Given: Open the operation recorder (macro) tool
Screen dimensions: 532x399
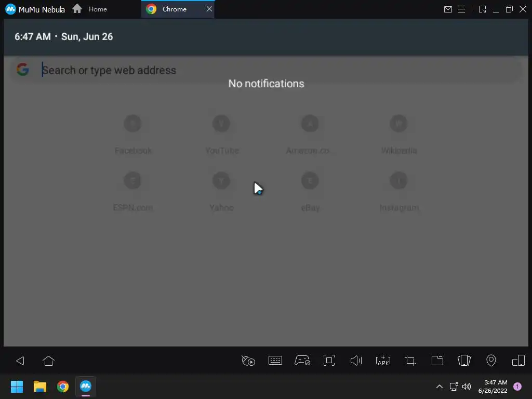Looking at the screenshot, I should click(x=248, y=361).
